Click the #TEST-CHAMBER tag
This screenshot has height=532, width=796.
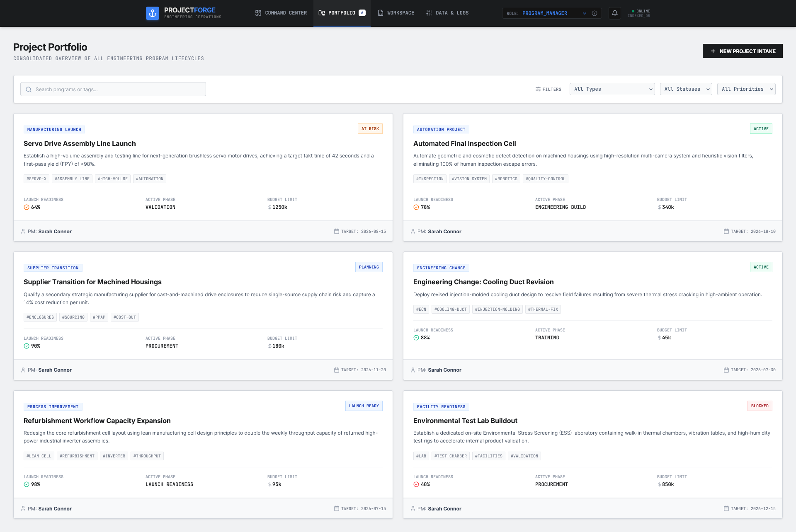point(451,456)
